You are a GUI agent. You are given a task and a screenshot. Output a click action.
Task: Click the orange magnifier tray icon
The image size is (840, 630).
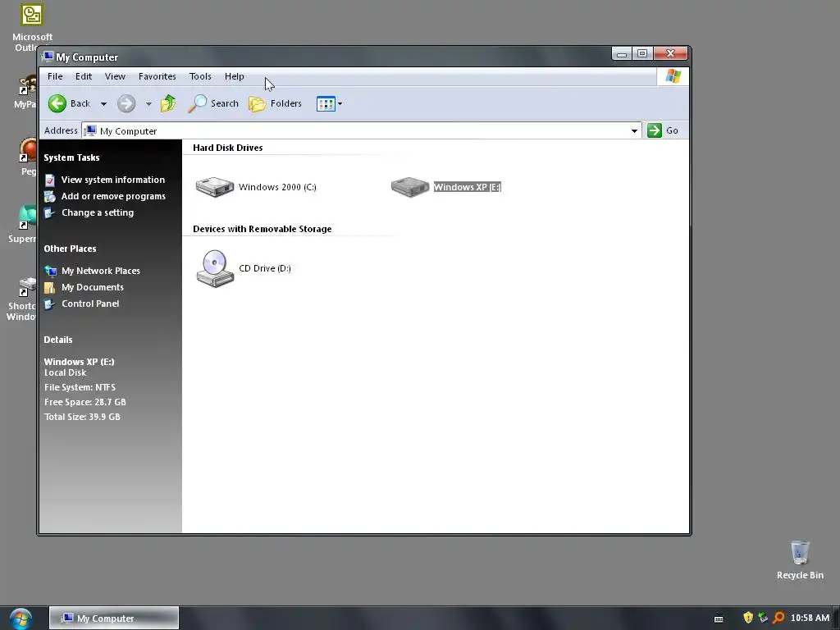point(778,618)
